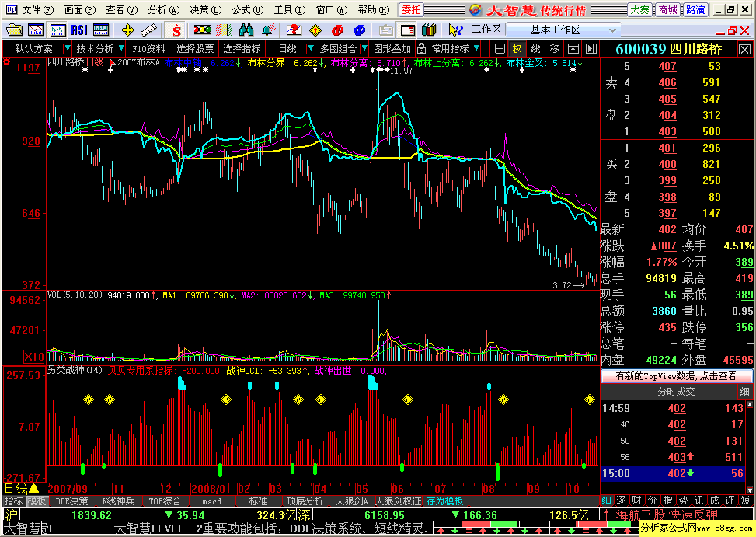Click the quote list panel icon next to RSI
The height and width of the screenshot is (537, 756).
101,30
